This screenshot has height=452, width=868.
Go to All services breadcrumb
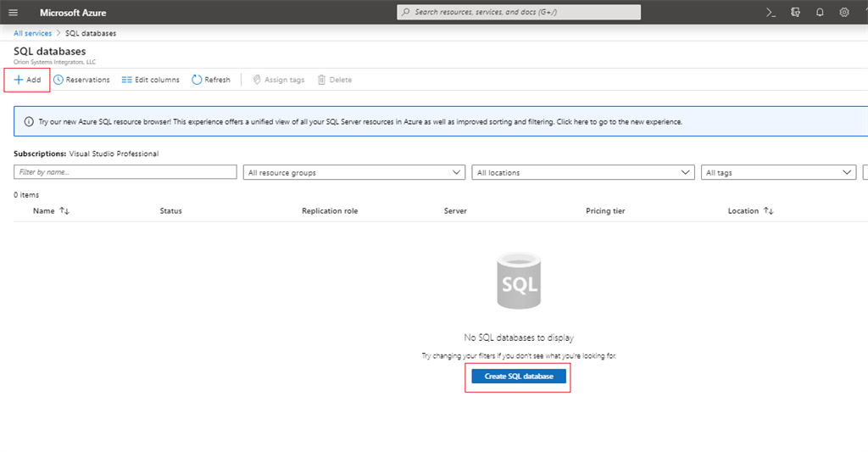click(32, 33)
